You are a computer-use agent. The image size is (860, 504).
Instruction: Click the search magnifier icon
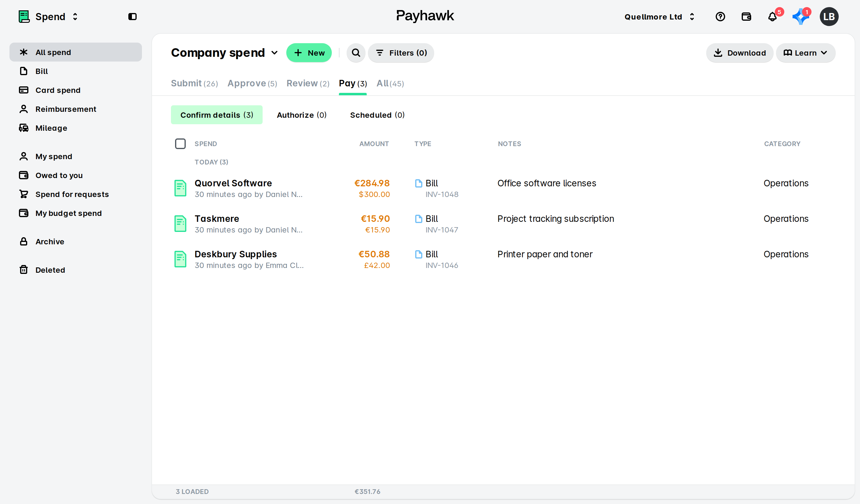pyautogui.click(x=356, y=53)
